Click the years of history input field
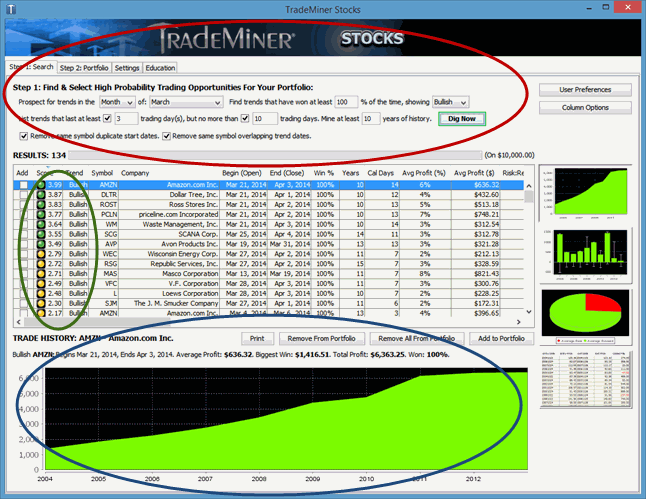 (370, 119)
